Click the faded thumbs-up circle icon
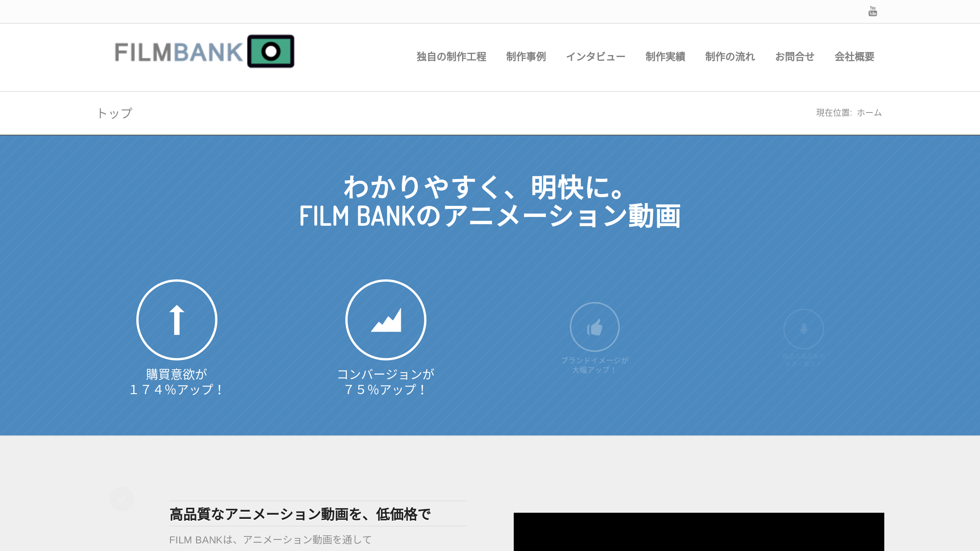Viewport: 980px width, 551px height. pos(595,327)
